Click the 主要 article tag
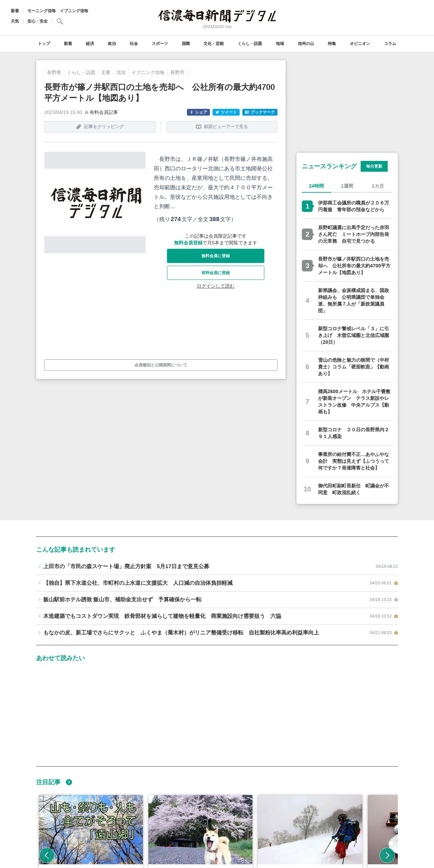 pos(106,72)
